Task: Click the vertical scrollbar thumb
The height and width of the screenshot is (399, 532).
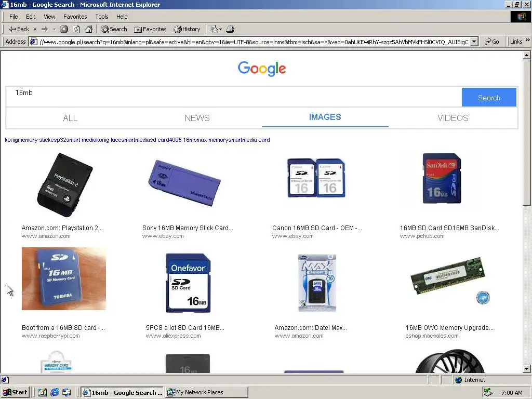Action: point(527,132)
